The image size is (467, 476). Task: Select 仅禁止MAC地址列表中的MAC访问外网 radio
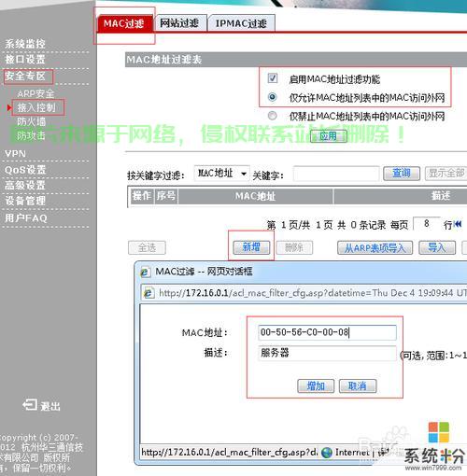273,116
